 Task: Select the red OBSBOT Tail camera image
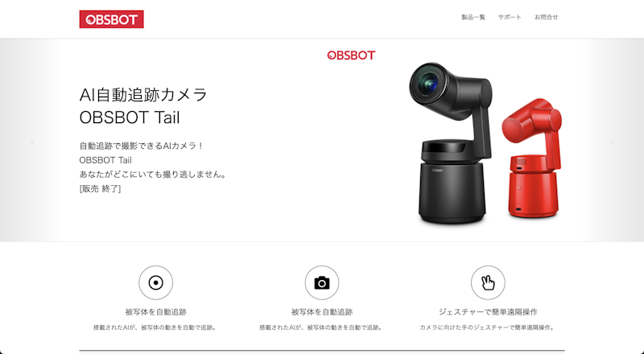[x=532, y=158]
